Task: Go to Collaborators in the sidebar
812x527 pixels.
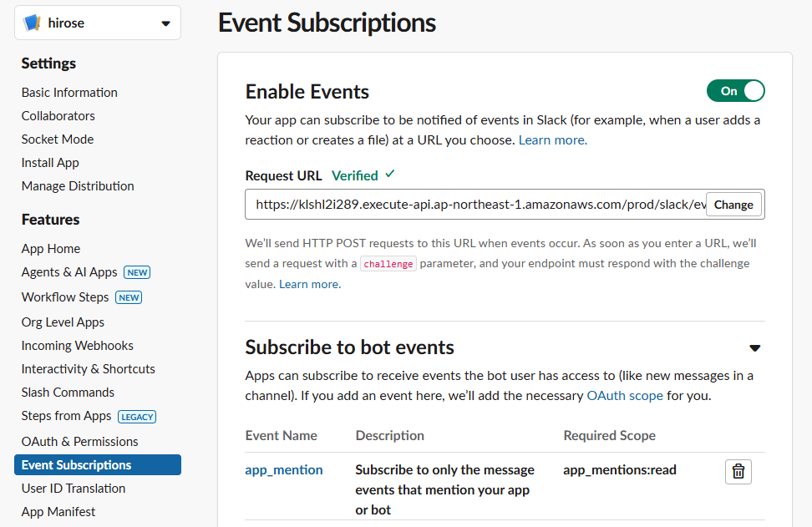Action: [x=58, y=116]
